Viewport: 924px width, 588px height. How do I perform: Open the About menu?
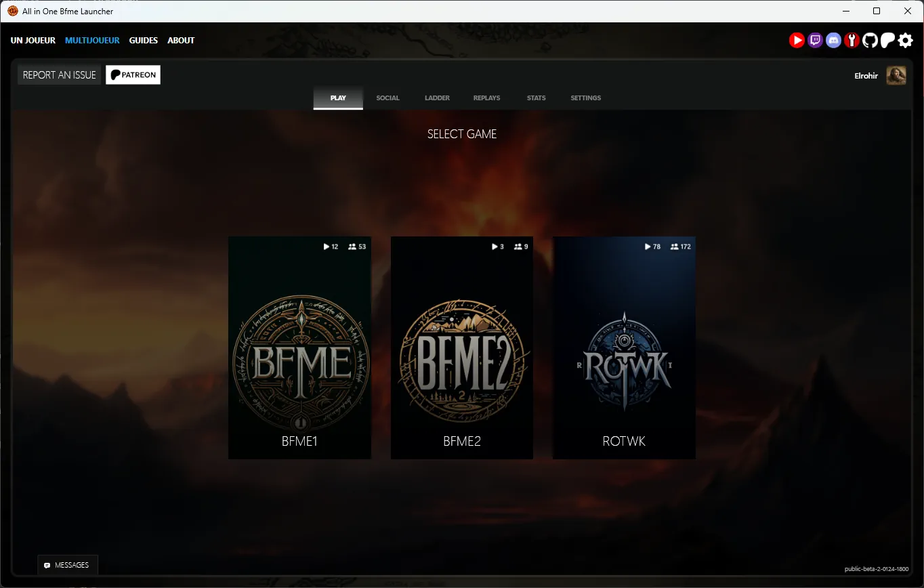point(181,41)
